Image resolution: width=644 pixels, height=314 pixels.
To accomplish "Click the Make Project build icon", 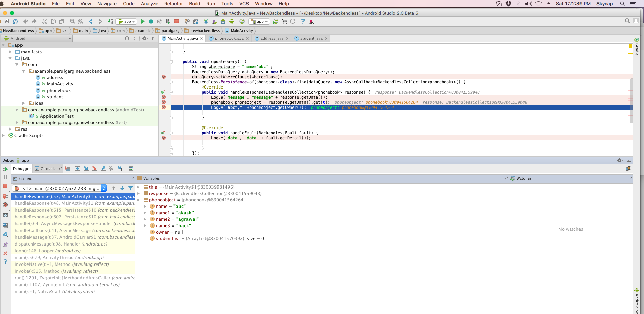I will [110, 21].
